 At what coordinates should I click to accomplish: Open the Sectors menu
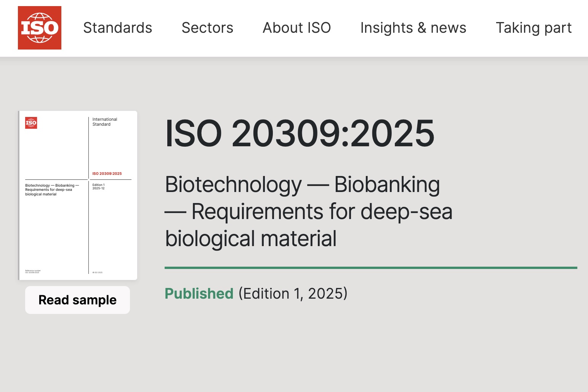(x=207, y=28)
